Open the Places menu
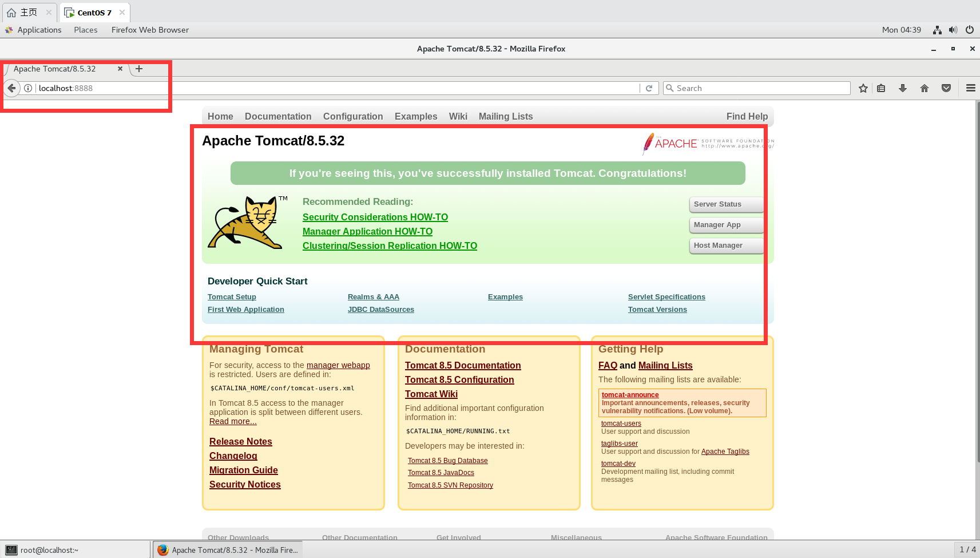 click(x=86, y=30)
